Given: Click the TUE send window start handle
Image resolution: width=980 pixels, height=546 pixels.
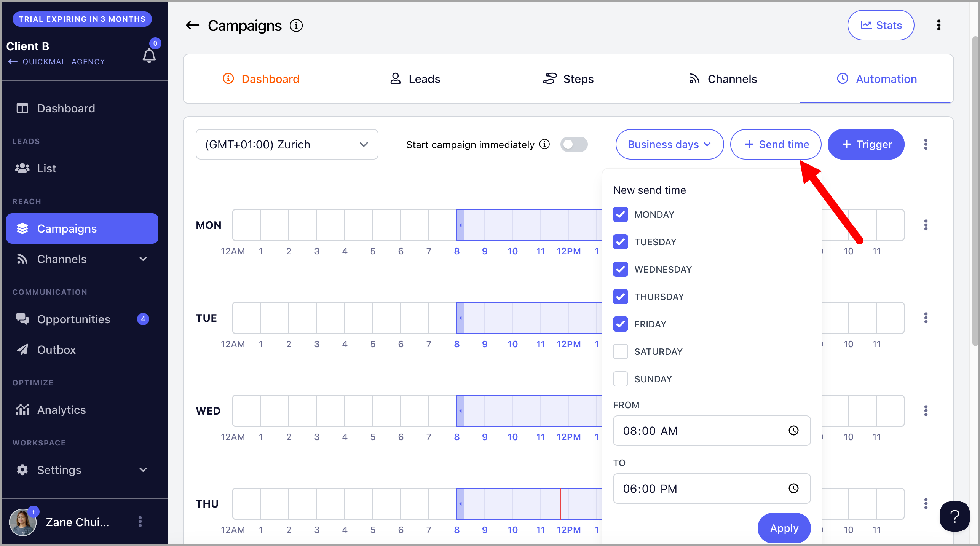Looking at the screenshot, I should (x=460, y=318).
